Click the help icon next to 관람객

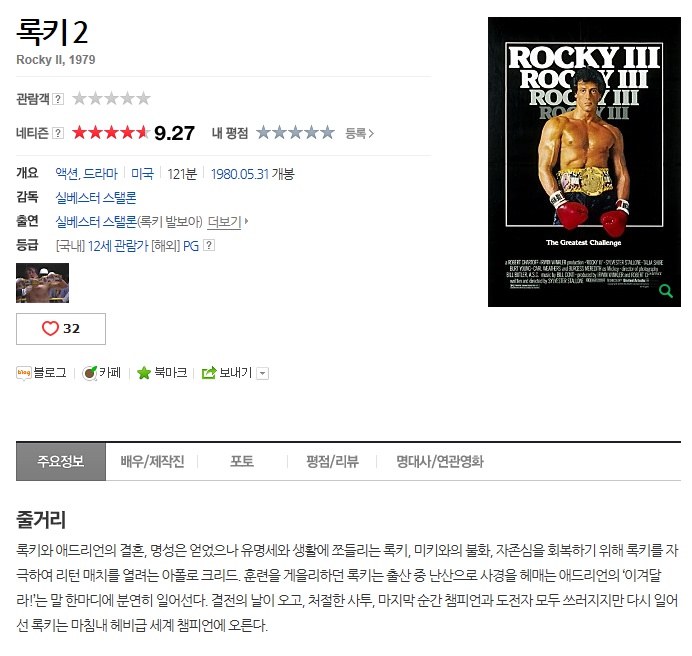click(x=58, y=99)
